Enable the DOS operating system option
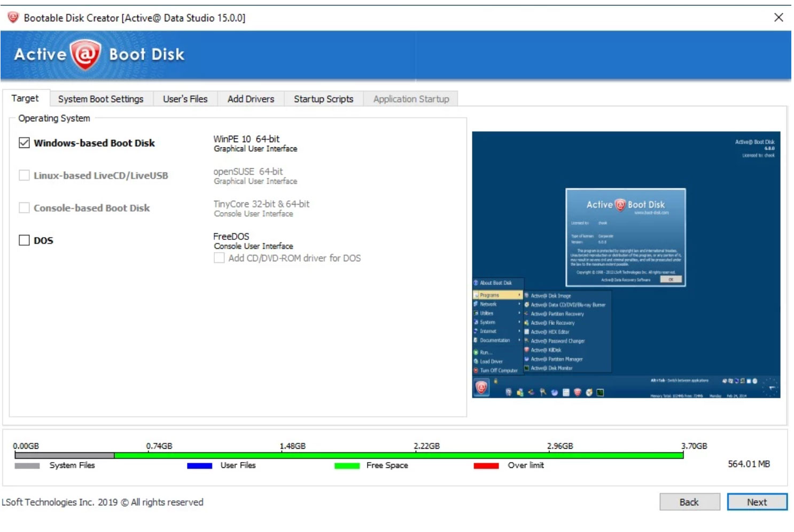 [24, 240]
